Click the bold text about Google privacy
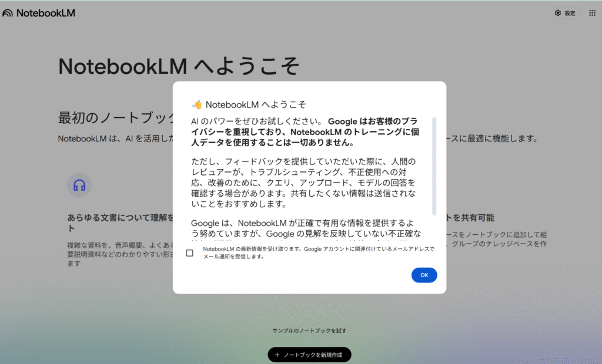This screenshot has height=364, width=602. 305,132
